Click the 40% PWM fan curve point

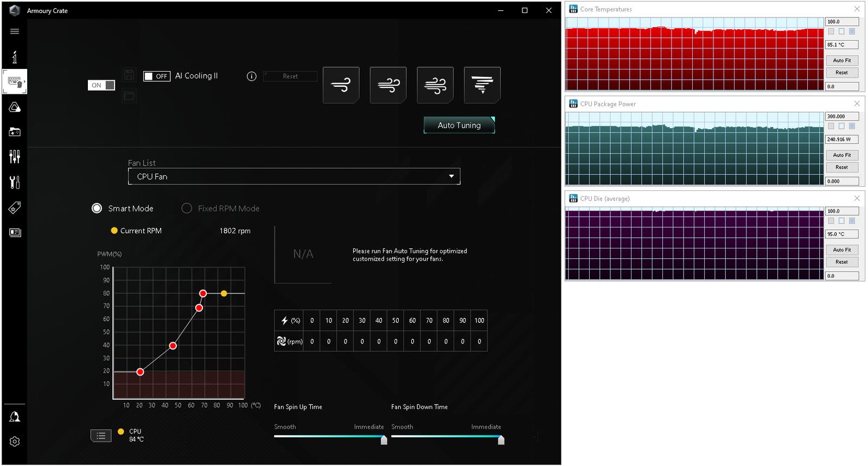(x=173, y=346)
